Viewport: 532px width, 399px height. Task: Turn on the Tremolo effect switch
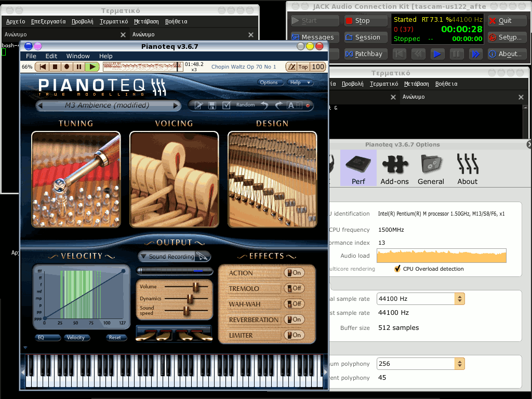294,288
